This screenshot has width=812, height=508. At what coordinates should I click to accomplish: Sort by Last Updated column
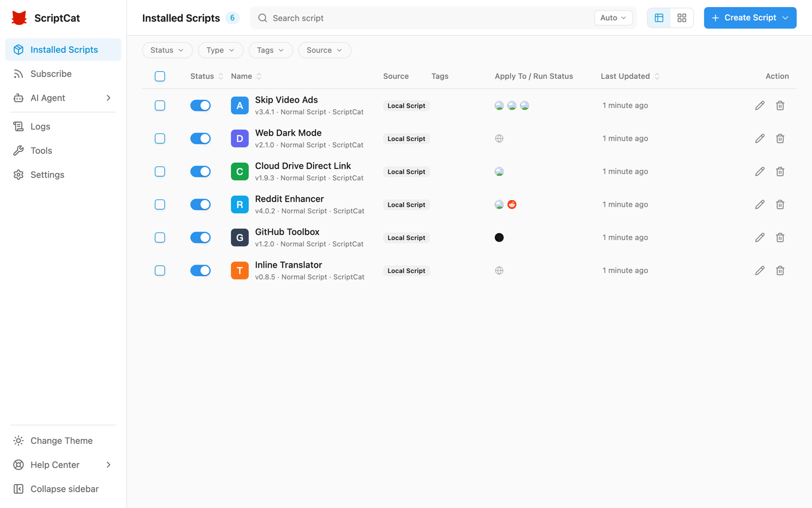pos(630,76)
